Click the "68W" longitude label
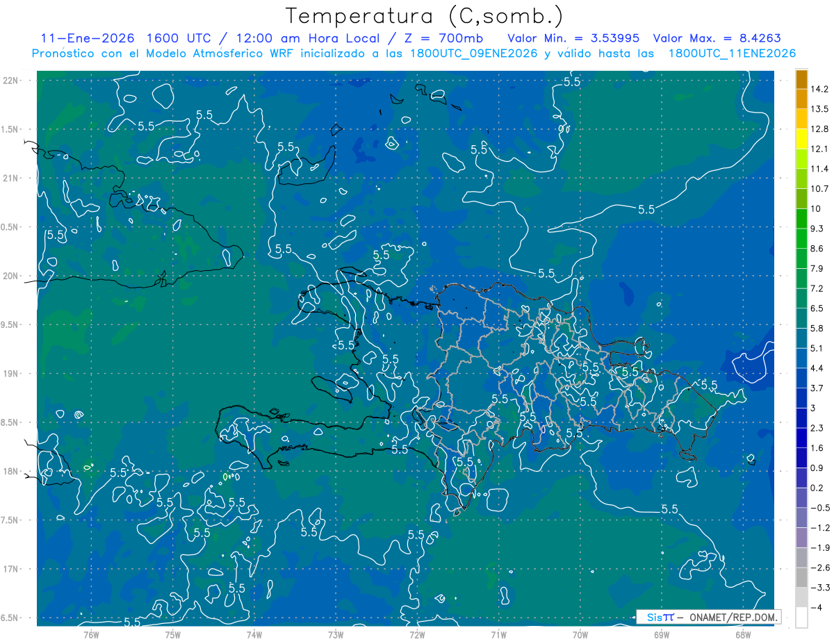The image size is (834, 644). point(743,634)
